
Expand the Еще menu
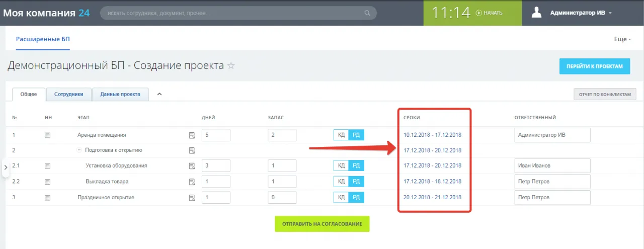622,39
